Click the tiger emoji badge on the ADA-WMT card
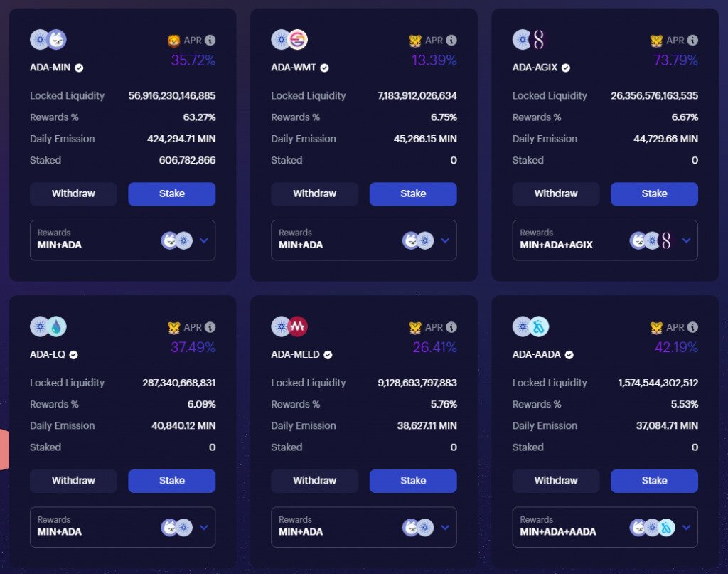Image resolution: width=728 pixels, height=574 pixels. (414, 41)
